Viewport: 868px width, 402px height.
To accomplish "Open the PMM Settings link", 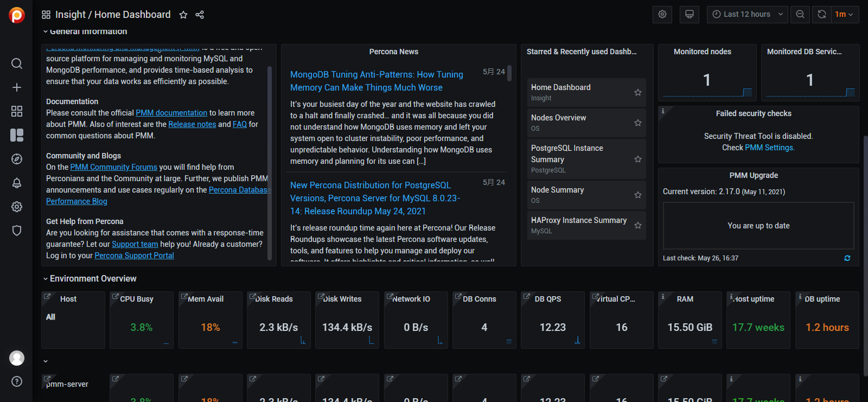I will [769, 148].
